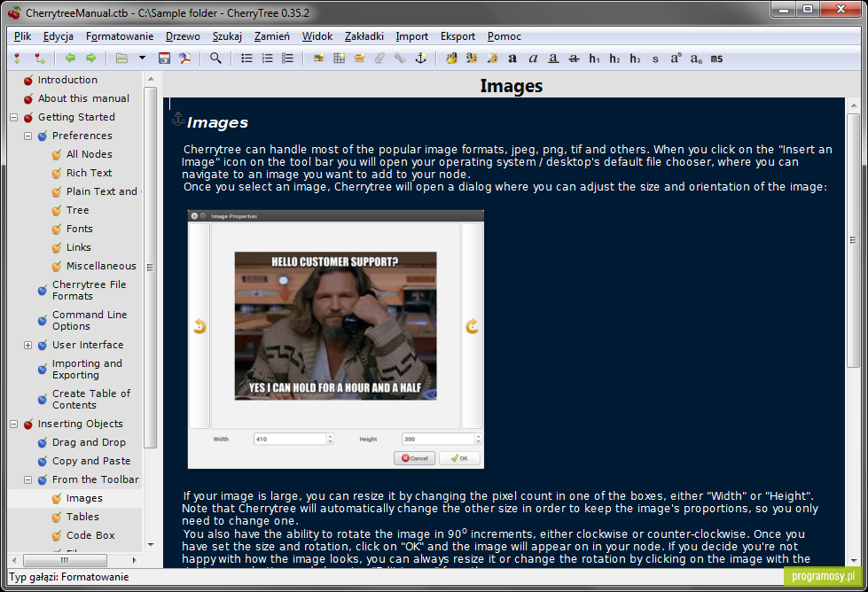Screen dimensions: 868x592
Task: Open the Fonts node
Action: [80, 229]
